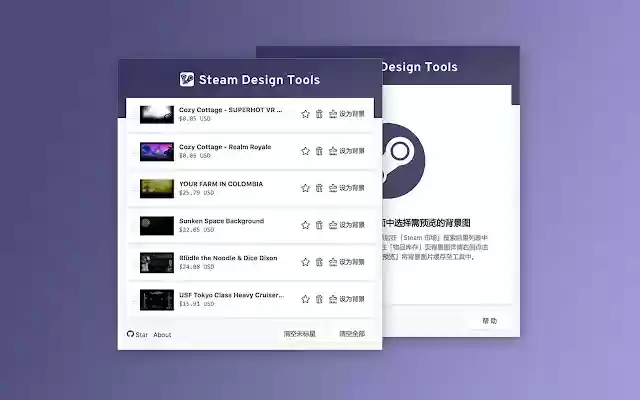Click the title 'Sunken Space Background'
This screenshot has height=400, width=640.
pos(221,221)
